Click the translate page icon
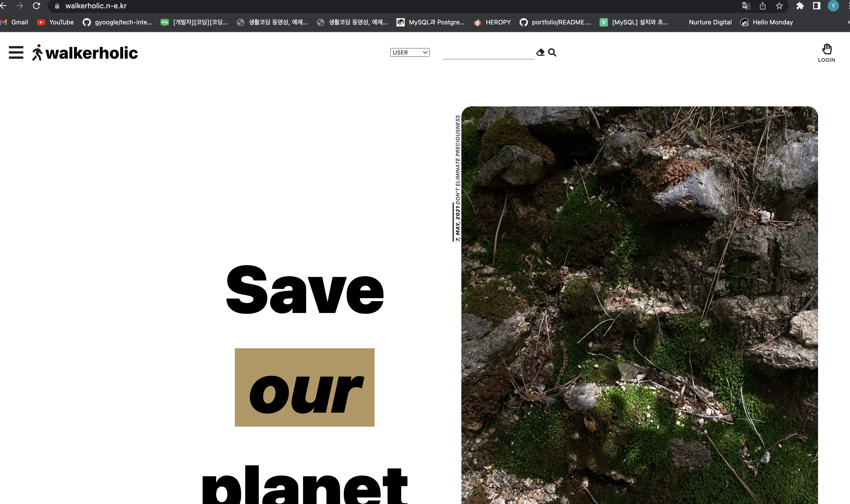Viewport: 850px width, 504px height. coord(746,6)
